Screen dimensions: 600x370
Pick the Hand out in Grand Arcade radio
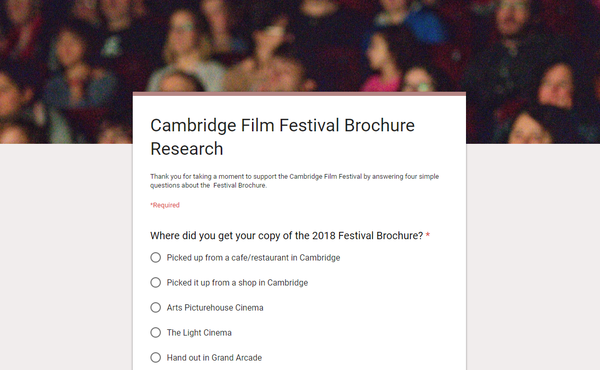(155, 357)
